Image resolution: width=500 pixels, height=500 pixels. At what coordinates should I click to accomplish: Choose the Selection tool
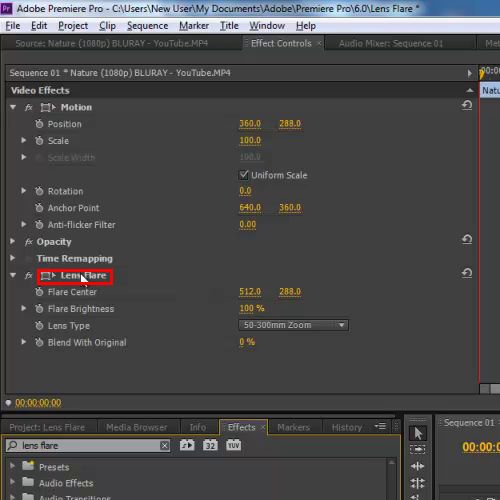point(418,433)
